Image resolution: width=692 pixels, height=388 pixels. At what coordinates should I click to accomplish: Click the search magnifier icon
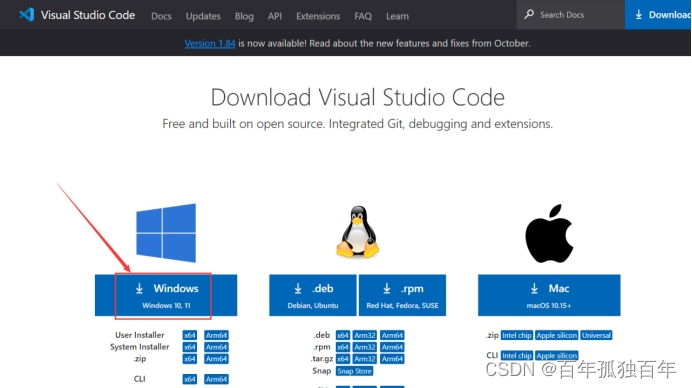pos(529,15)
